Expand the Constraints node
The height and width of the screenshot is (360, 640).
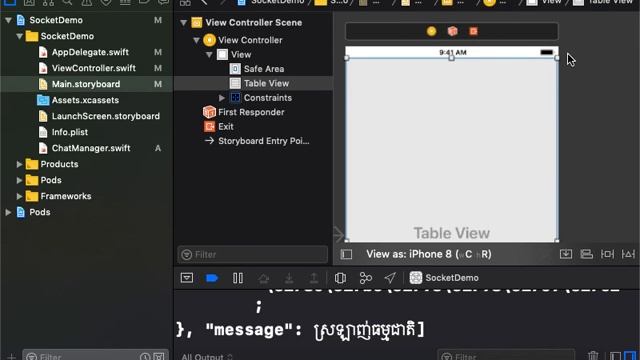coord(222,98)
